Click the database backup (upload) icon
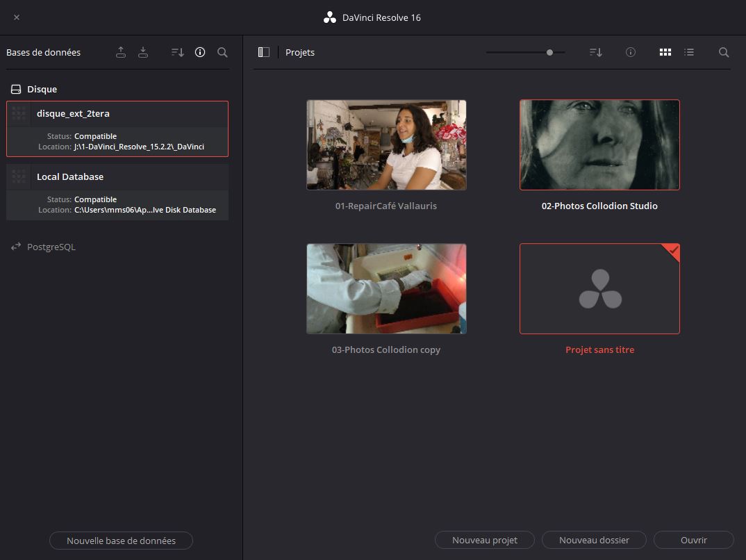The height and width of the screenshot is (560, 746). click(x=121, y=52)
